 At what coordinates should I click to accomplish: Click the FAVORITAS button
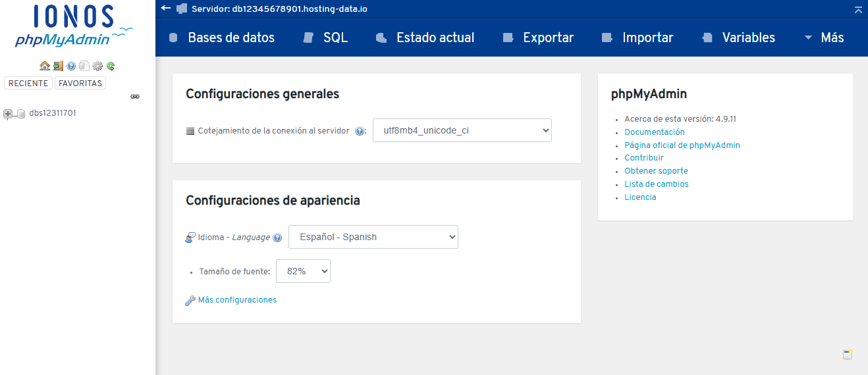pos(80,84)
